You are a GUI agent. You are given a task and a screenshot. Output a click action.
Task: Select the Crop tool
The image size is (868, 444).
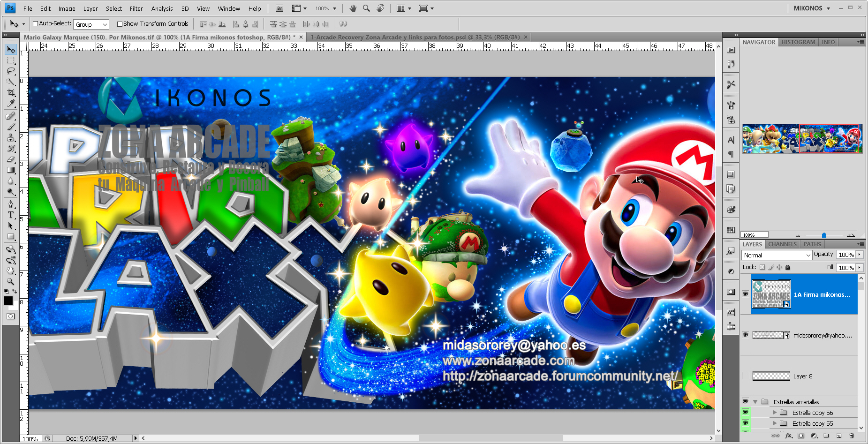(11, 93)
